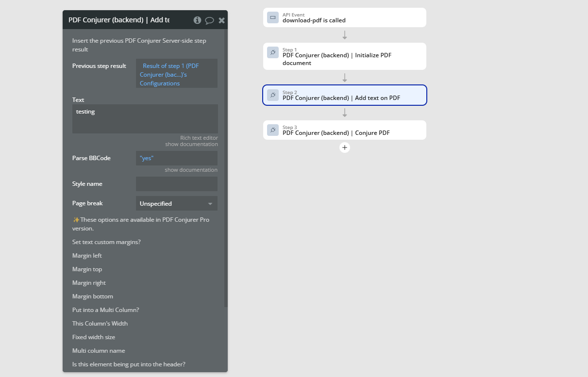
Task: Click This Column's Width label
Action: (x=100, y=324)
